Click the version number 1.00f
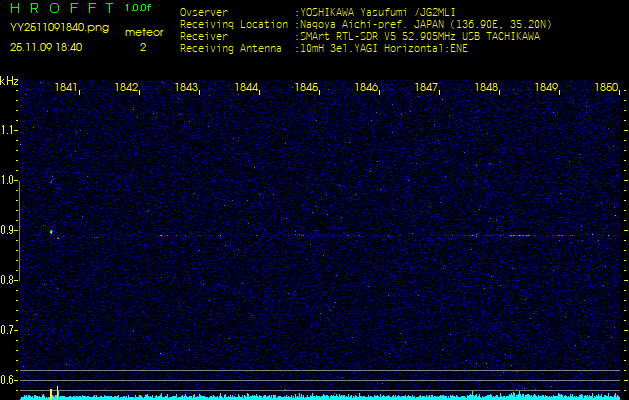Viewport: 629px width, 400px height. point(139,8)
